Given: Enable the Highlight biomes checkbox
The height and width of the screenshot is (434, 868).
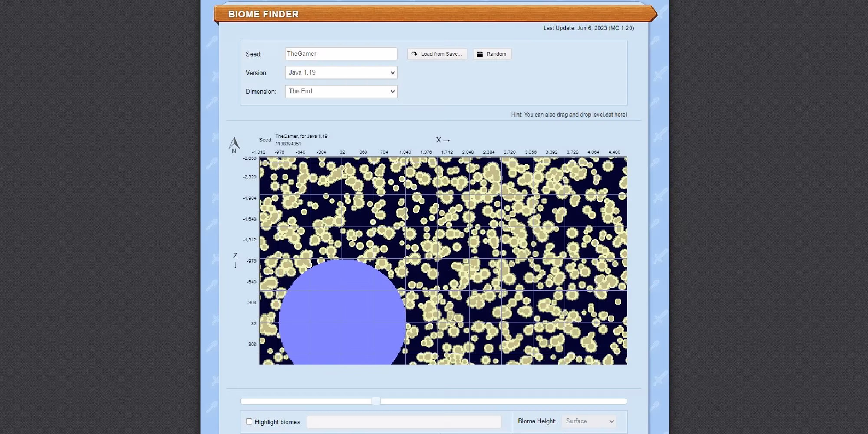Looking at the screenshot, I should (x=249, y=421).
